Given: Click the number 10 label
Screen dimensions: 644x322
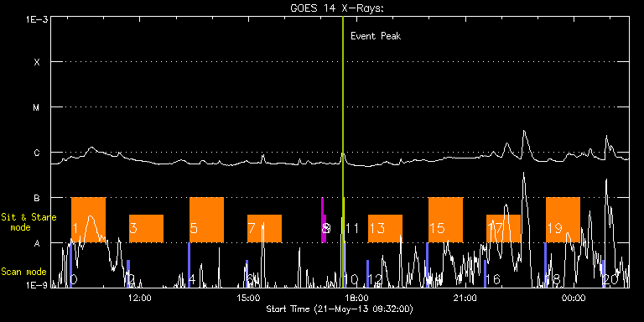Looking at the screenshot, I should pos(351,280).
